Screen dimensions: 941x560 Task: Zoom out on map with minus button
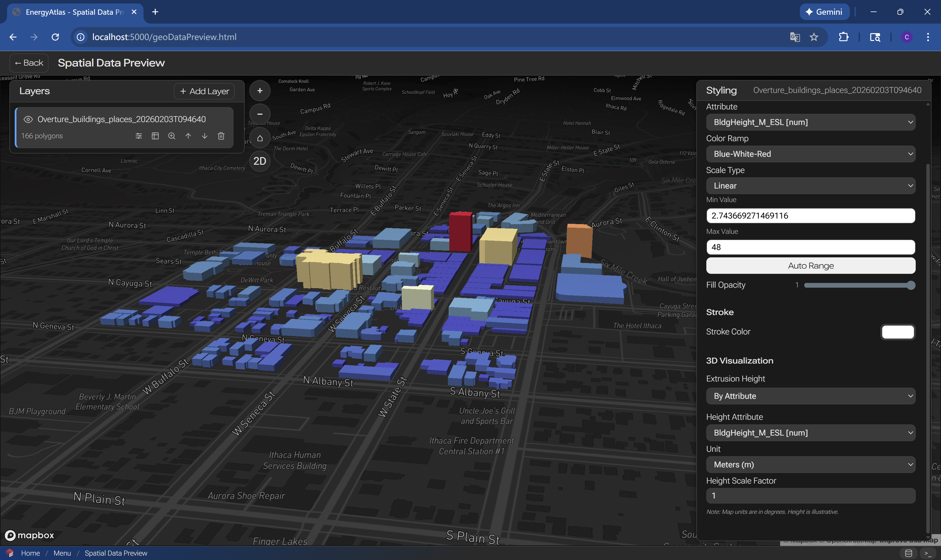[x=260, y=114]
